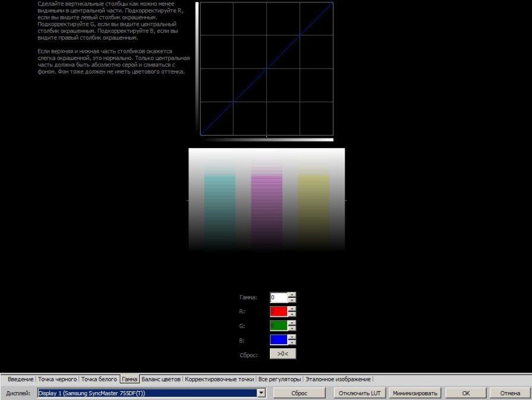Select the Гамма tab
Screen dimensions: 532x400
click(x=130, y=379)
